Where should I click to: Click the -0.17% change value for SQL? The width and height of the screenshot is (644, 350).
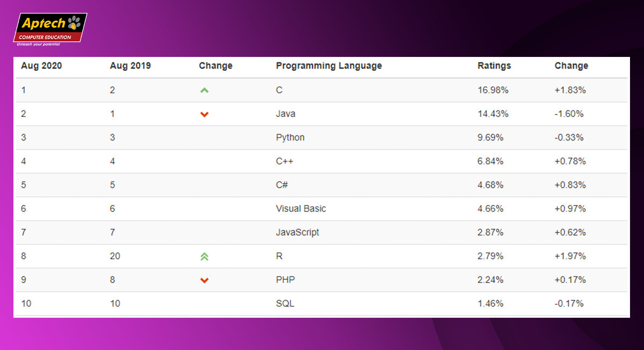coord(569,303)
